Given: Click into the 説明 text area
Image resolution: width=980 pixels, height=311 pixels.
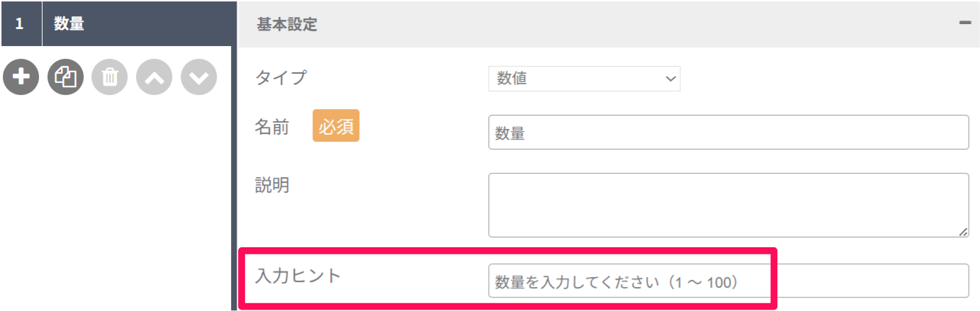Looking at the screenshot, I should [728, 205].
